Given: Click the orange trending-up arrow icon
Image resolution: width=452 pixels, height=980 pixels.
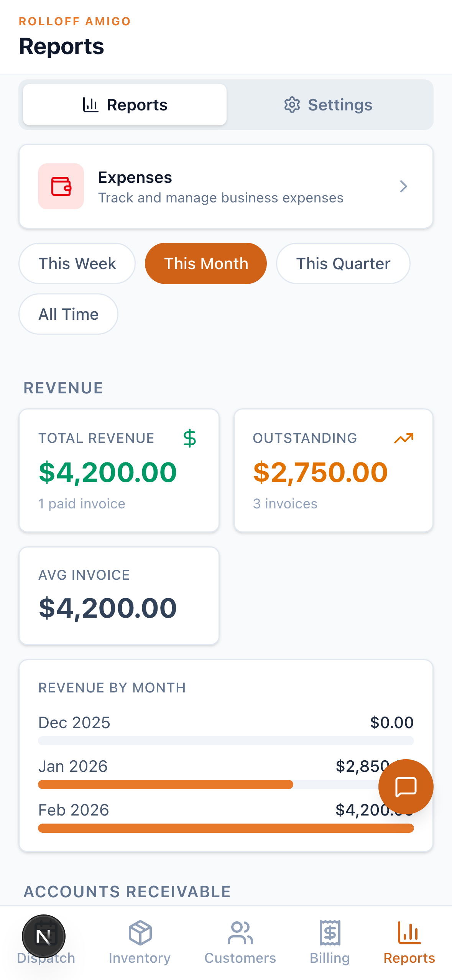Looking at the screenshot, I should click(x=404, y=438).
